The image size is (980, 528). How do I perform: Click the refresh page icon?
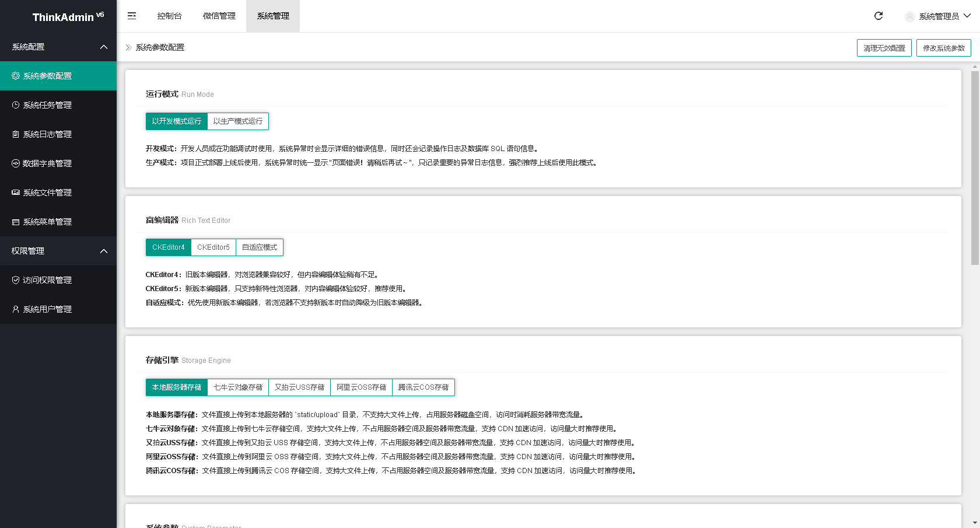click(x=878, y=16)
